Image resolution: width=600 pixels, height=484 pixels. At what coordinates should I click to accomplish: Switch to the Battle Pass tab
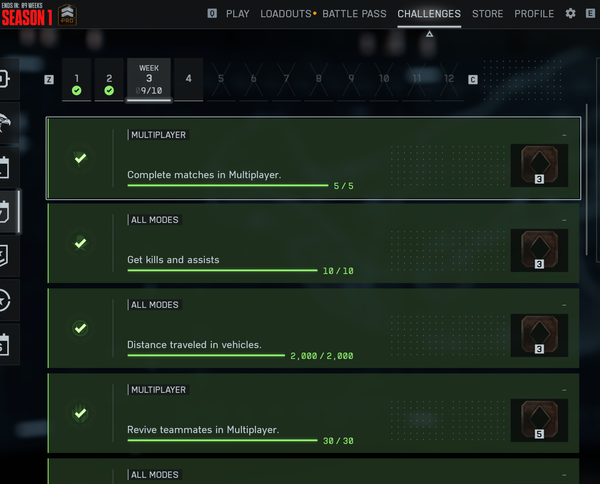(356, 14)
